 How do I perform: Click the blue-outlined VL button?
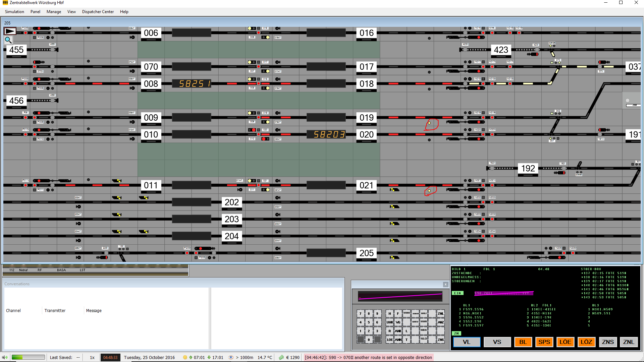(467, 342)
